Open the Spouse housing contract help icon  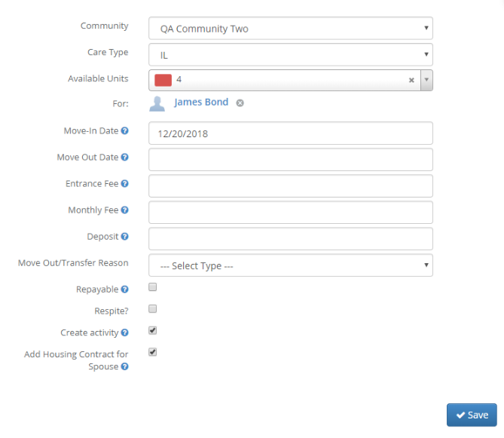(125, 366)
